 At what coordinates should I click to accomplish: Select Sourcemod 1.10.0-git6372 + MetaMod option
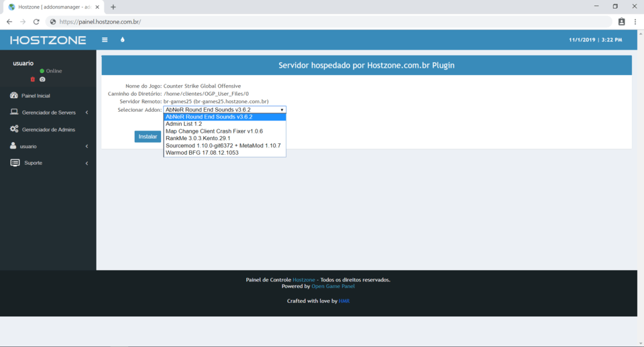(x=225, y=145)
